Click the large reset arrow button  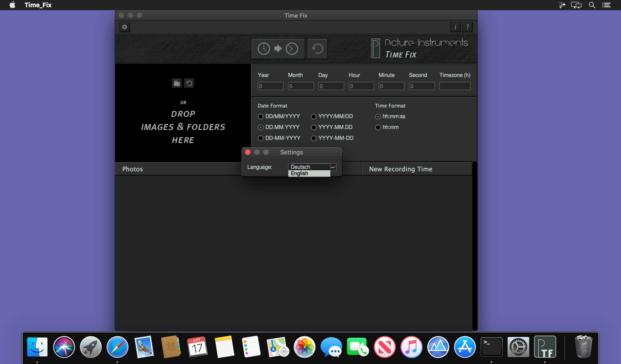pyautogui.click(x=317, y=48)
